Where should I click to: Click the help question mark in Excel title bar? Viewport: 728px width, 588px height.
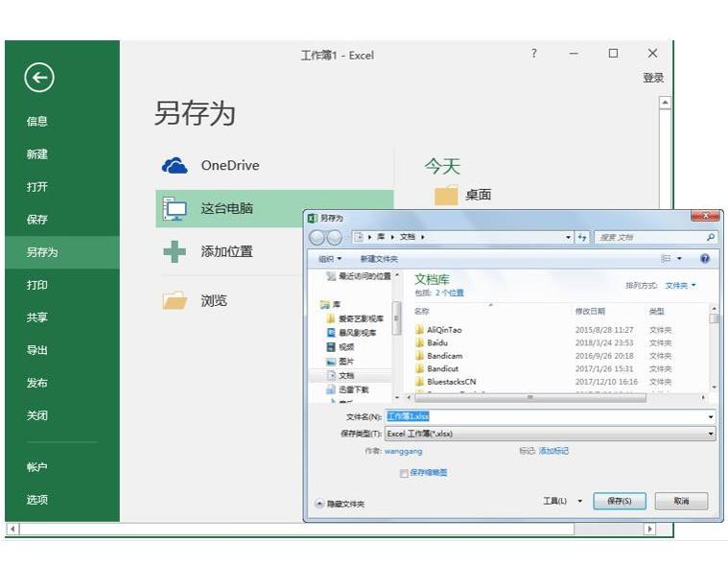click(x=534, y=54)
